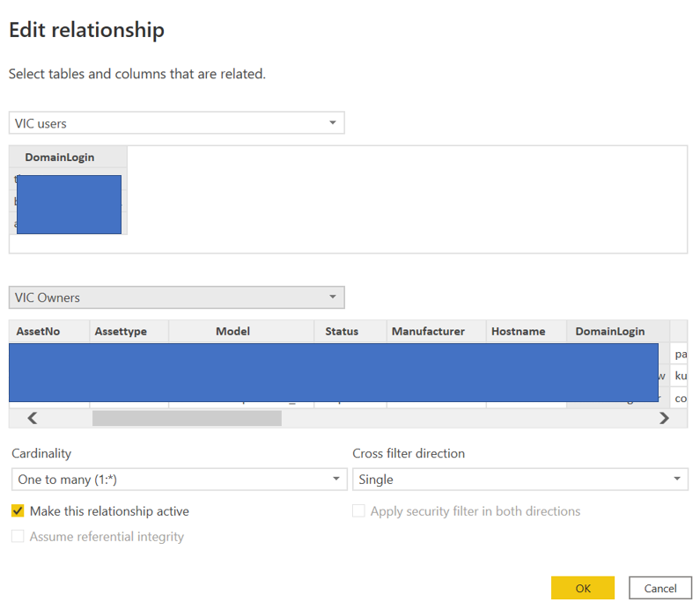This screenshot has height=616, width=700.
Task: Select the AssetNo column header
Action: (49, 332)
